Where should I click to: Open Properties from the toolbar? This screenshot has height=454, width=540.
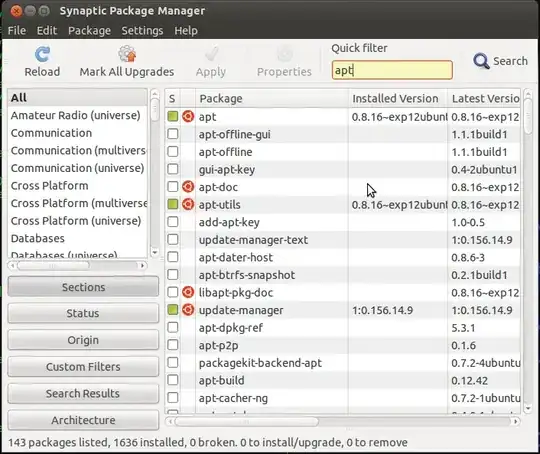click(x=284, y=62)
